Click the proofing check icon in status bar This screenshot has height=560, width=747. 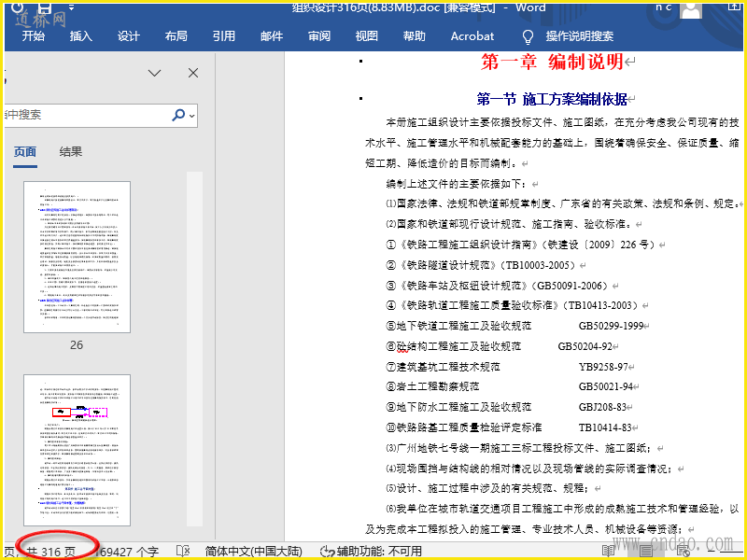183,551
